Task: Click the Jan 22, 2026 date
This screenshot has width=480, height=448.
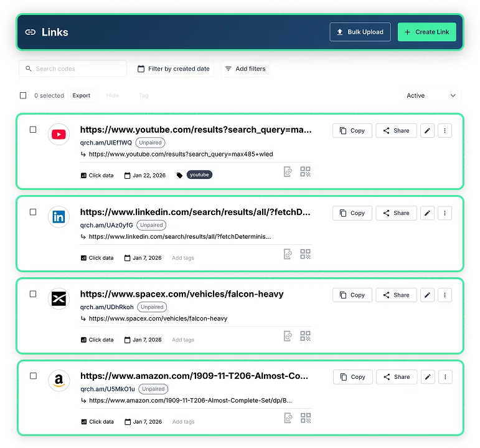Action: [x=145, y=176]
